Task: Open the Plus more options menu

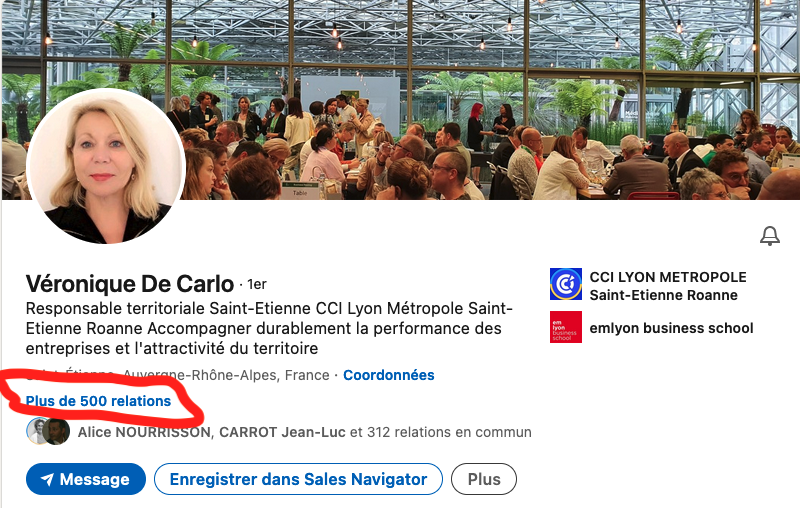Action: tap(484, 479)
